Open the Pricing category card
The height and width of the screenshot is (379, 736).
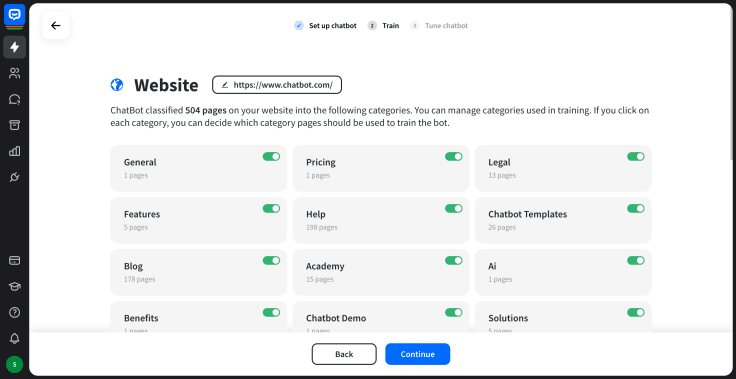click(381, 168)
